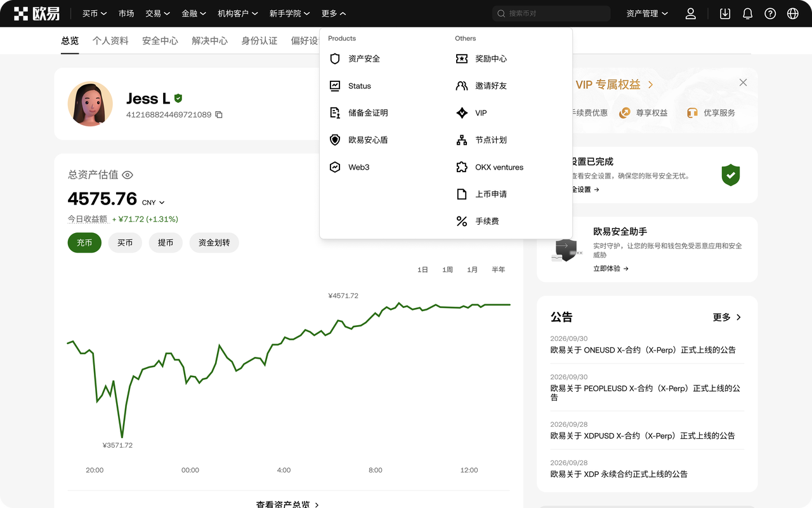The width and height of the screenshot is (812, 508).
Task: Click the help question mark icon
Action: (x=770, y=13)
